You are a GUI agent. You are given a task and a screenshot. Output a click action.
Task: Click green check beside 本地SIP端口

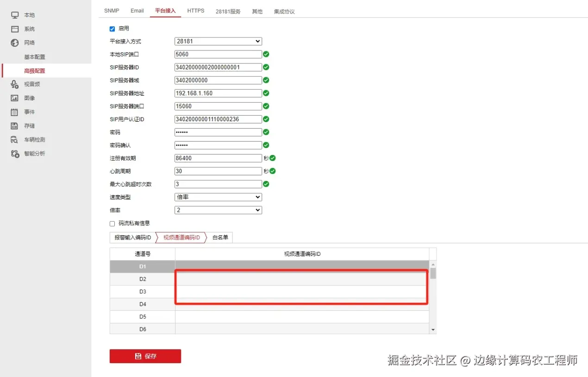[x=266, y=54]
